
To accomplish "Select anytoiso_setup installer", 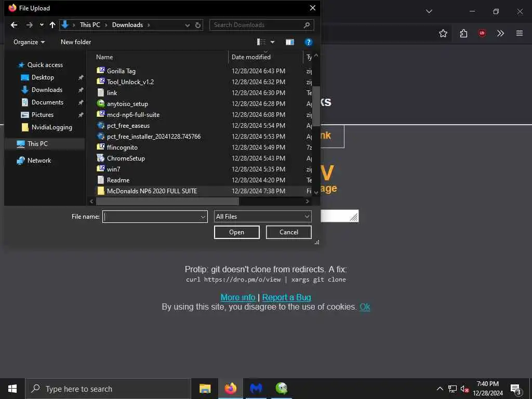I will tap(127, 104).
